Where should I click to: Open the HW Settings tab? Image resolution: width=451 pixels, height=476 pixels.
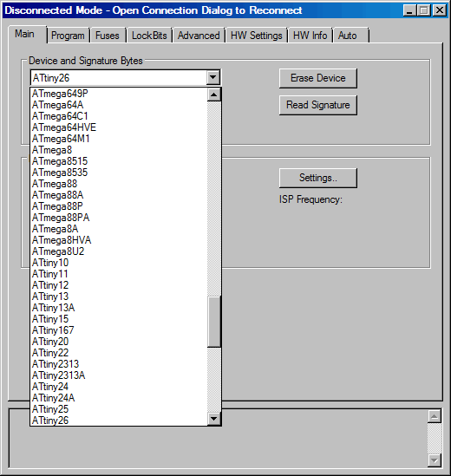coord(257,36)
